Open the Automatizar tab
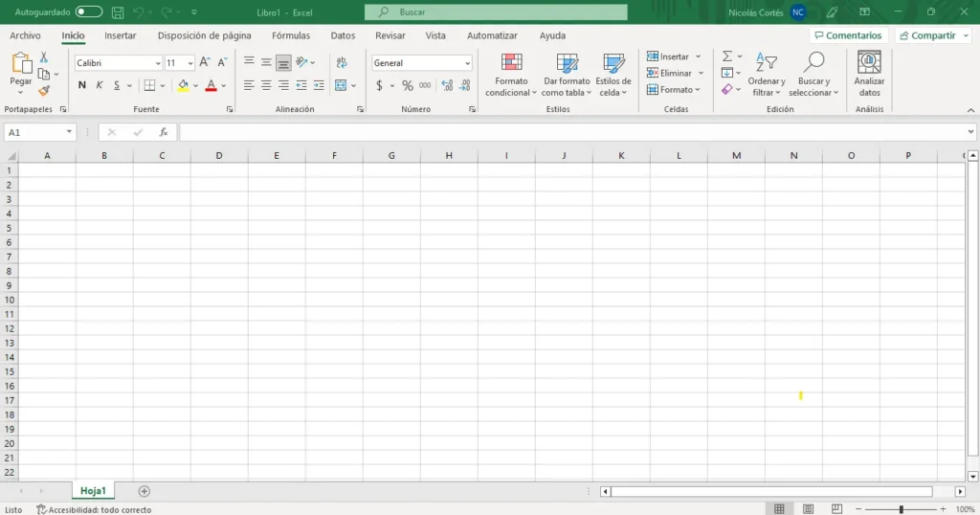This screenshot has width=980, height=515. 492,35
